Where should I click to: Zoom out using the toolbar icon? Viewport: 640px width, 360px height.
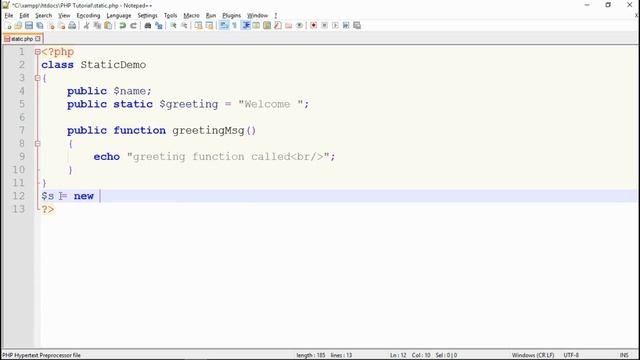point(184,26)
